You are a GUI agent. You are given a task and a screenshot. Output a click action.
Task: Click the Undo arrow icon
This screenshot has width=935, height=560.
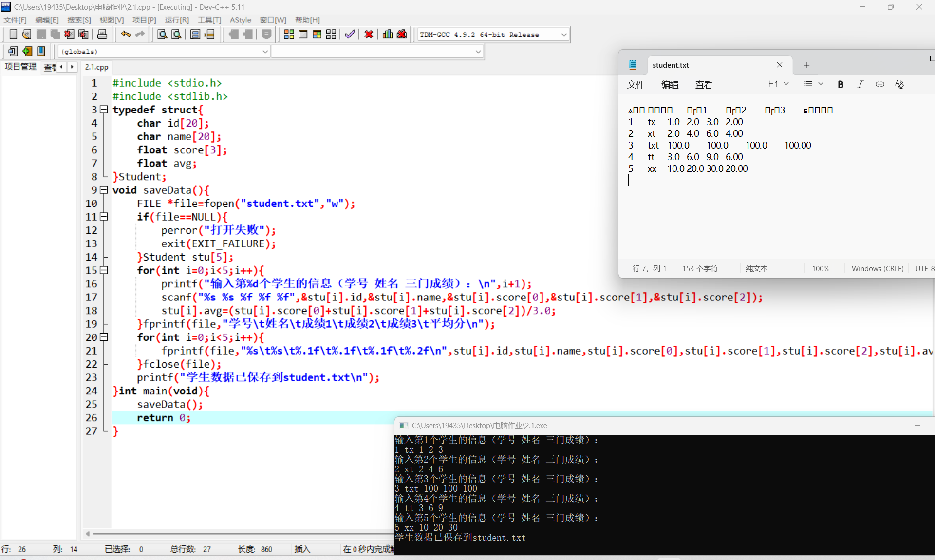[x=126, y=34]
